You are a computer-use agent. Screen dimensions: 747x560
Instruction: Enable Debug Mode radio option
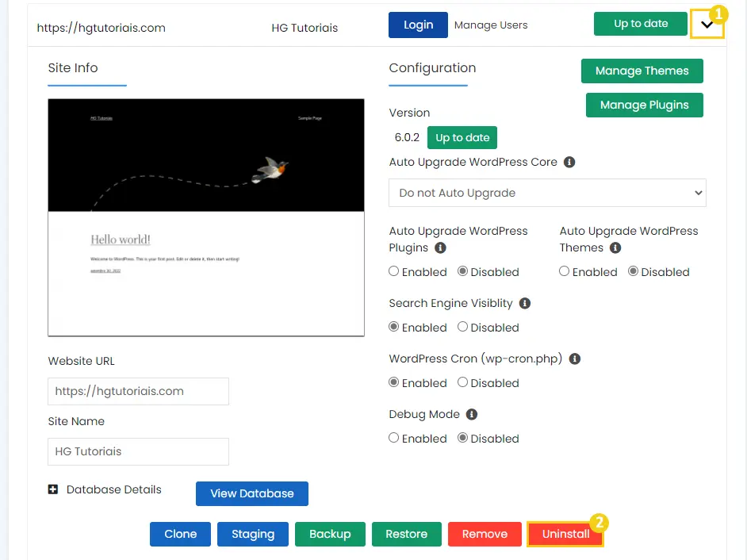(393, 438)
